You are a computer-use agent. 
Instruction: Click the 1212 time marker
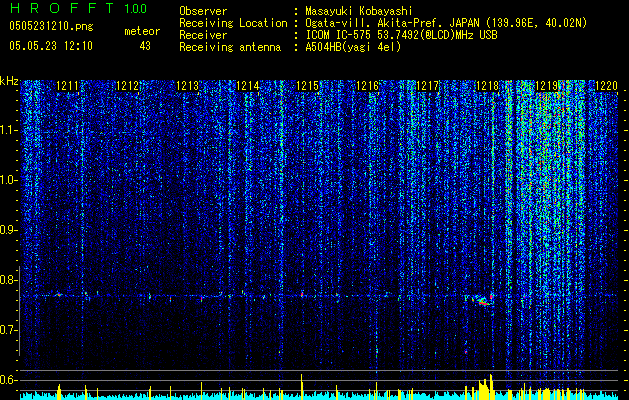[x=127, y=86]
